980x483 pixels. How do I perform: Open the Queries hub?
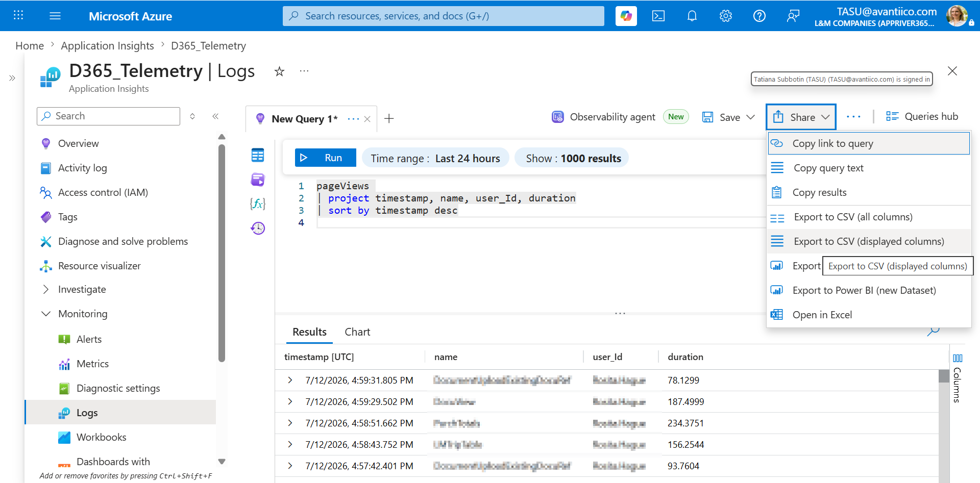[x=922, y=116]
